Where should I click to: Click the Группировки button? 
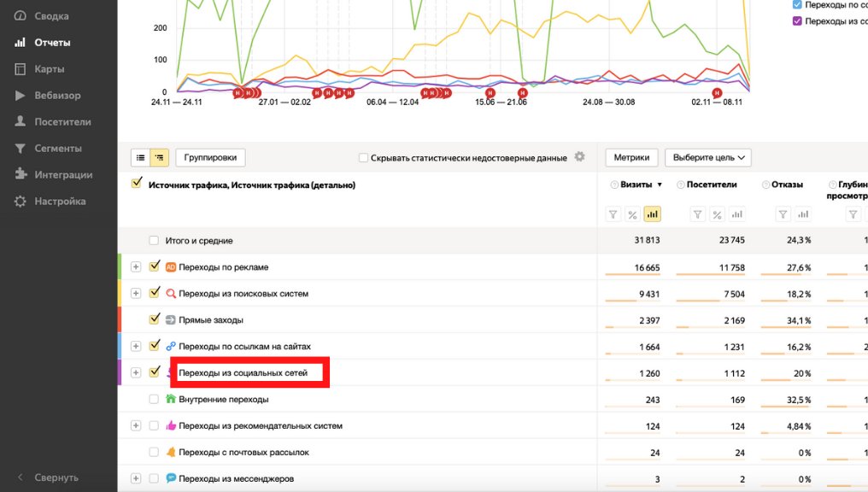coord(210,157)
